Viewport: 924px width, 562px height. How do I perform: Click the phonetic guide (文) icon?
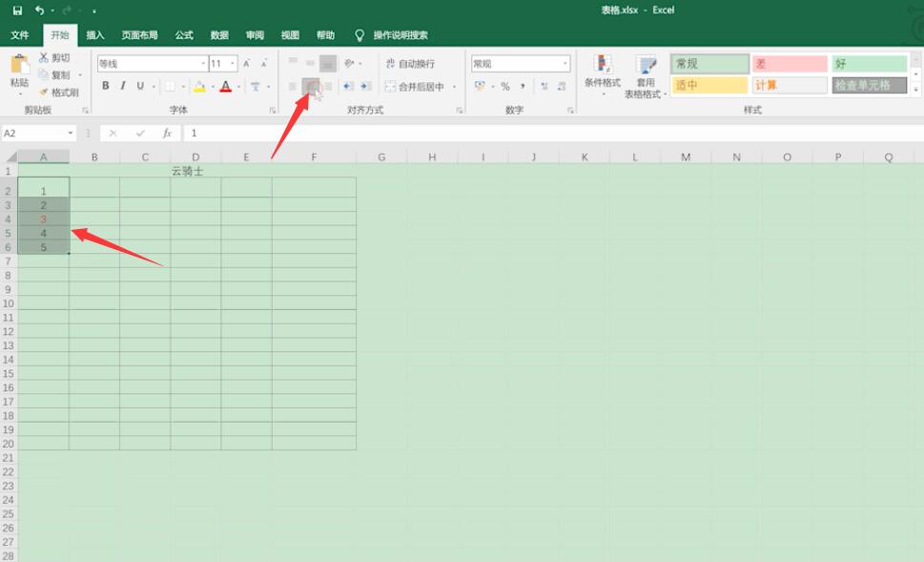[x=256, y=87]
